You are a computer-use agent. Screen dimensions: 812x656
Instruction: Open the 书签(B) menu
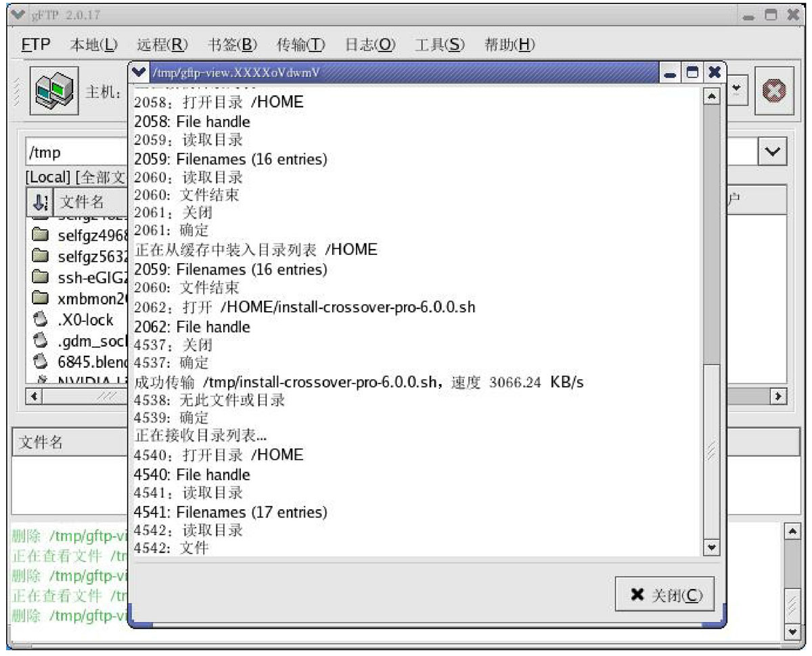(233, 45)
